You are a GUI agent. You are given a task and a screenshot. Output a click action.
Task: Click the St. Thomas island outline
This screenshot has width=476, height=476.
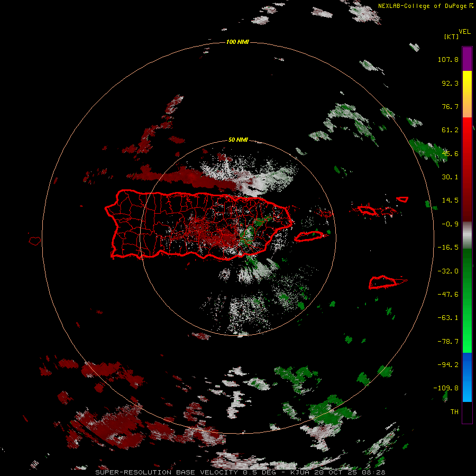[x=367, y=210]
